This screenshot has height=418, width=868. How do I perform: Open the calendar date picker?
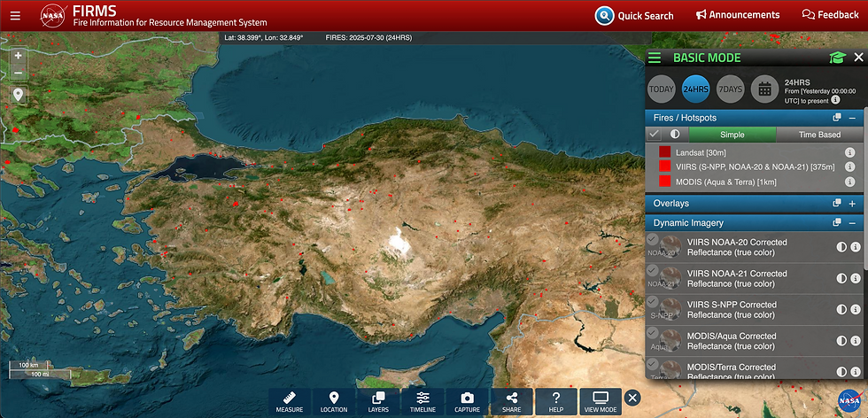point(764,89)
